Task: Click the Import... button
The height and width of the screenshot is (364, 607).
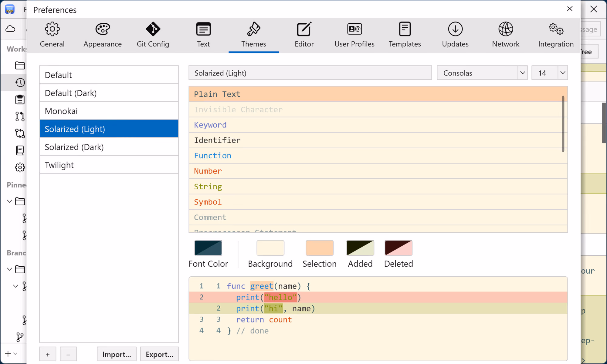Action: coord(117,354)
